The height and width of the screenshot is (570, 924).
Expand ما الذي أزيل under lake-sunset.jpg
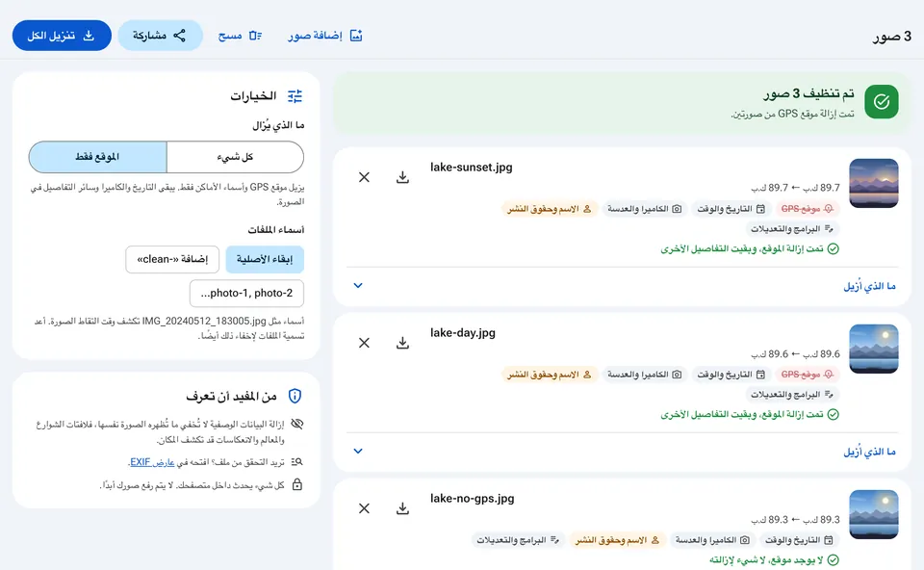[623, 286]
